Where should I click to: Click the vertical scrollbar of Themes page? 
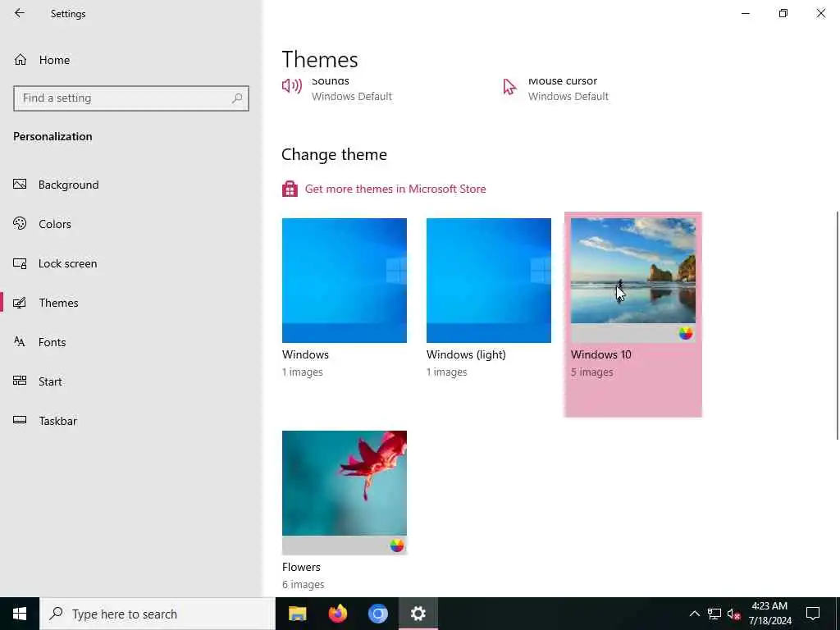837,325
